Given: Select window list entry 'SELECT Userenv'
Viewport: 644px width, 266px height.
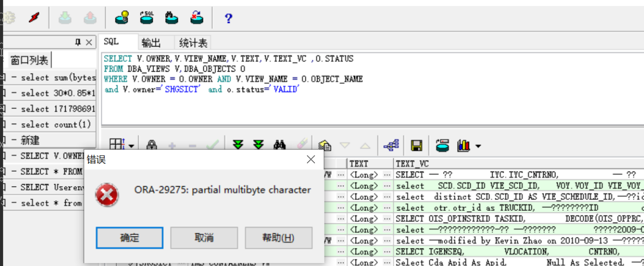Looking at the screenshot, I should tap(43, 187).
